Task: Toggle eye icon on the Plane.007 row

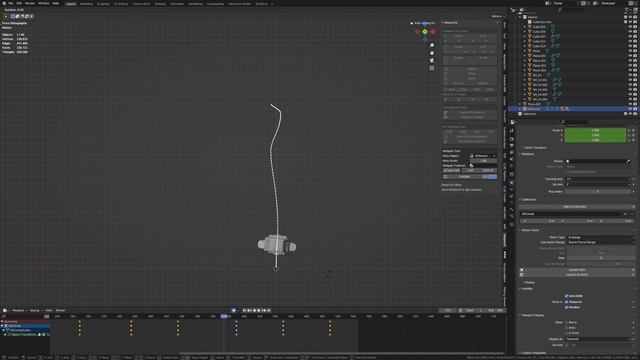Action: tap(631, 104)
